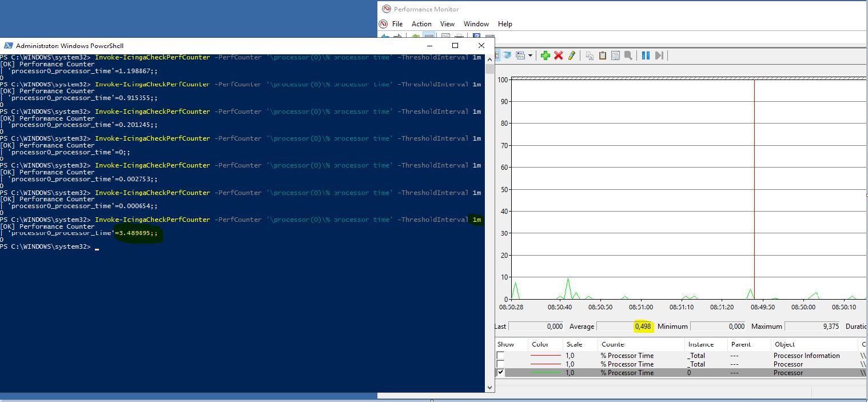Minimize the PowerShell window
The image size is (868, 402).
429,46
